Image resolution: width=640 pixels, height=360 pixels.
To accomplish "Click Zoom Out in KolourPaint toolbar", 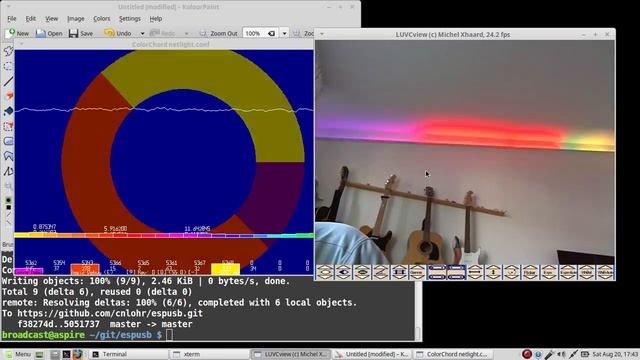I will [x=218, y=33].
